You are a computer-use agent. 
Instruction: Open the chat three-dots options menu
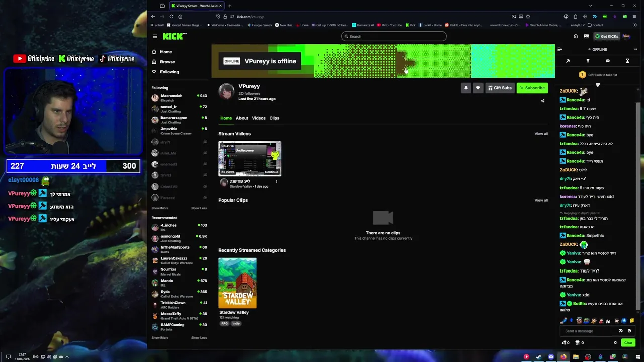click(635, 49)
